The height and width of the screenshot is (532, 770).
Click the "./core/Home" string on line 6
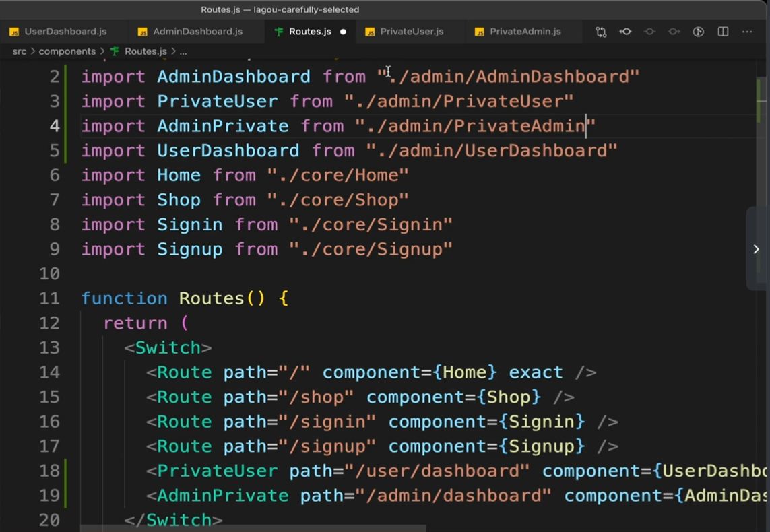click(x=338, y=175)
